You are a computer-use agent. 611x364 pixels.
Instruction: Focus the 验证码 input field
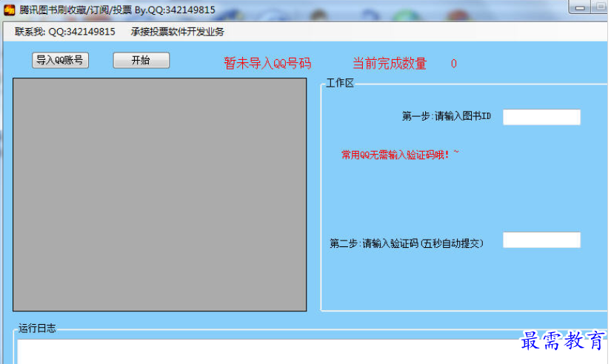pyautogui.click(x=541, y=240)
